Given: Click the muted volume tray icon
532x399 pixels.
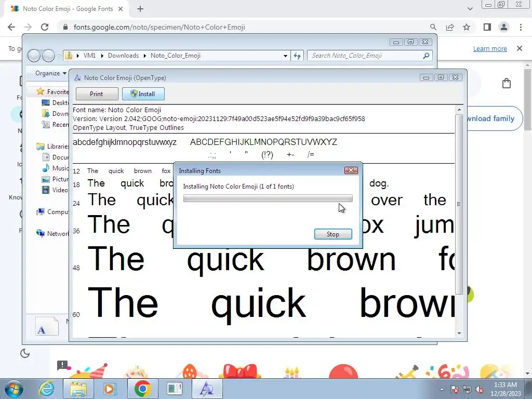Looking at the screenshot, I should [x=480, y=389].
